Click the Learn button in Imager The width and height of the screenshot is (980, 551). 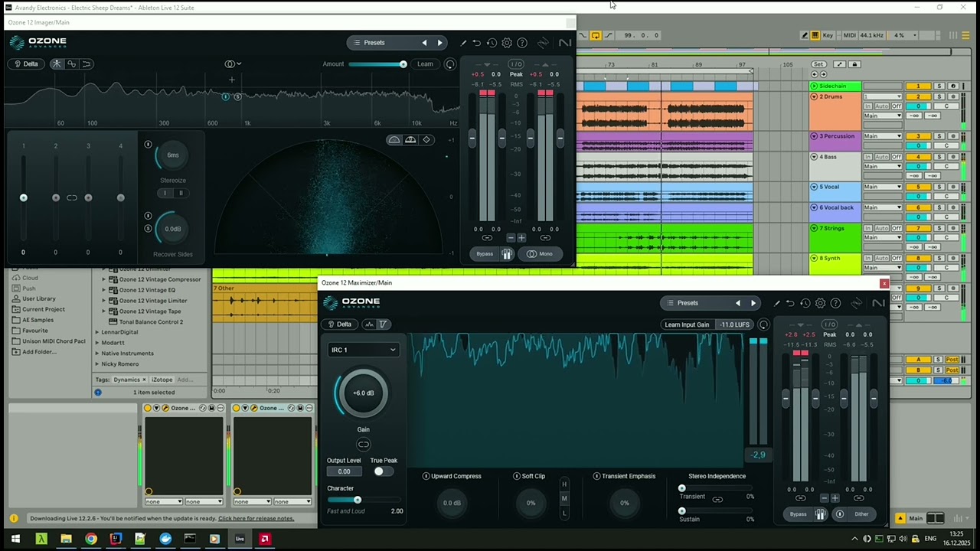(425, 64)
